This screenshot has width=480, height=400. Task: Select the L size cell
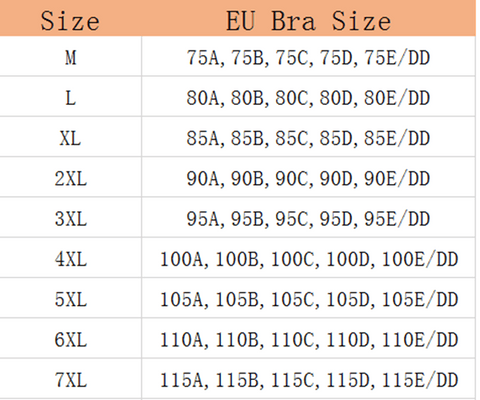point(70,97)
